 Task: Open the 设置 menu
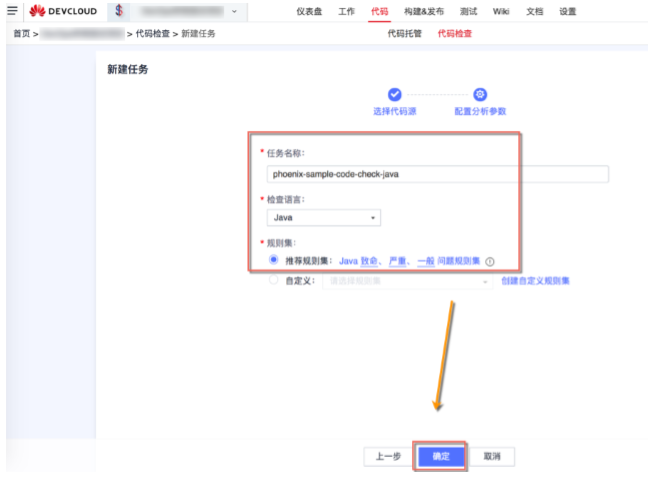[x=567, y=12]
